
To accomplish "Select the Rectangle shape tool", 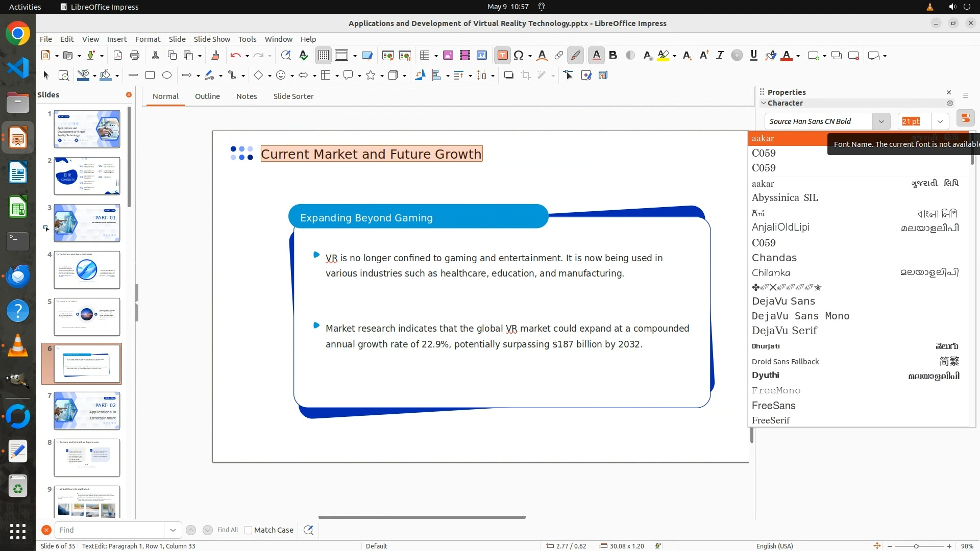I will click(150, 76).
